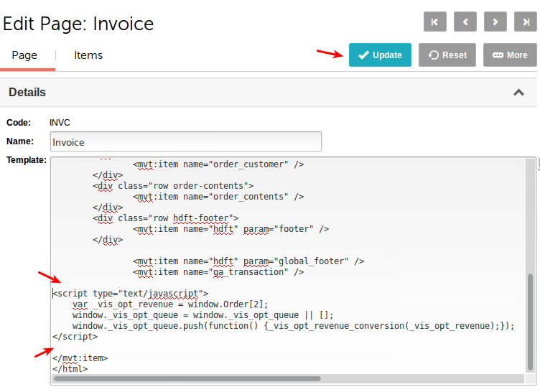The image size is (540, 392).
Task: Click the hdft param="footer" item line
Action: [x=231, y=229]
